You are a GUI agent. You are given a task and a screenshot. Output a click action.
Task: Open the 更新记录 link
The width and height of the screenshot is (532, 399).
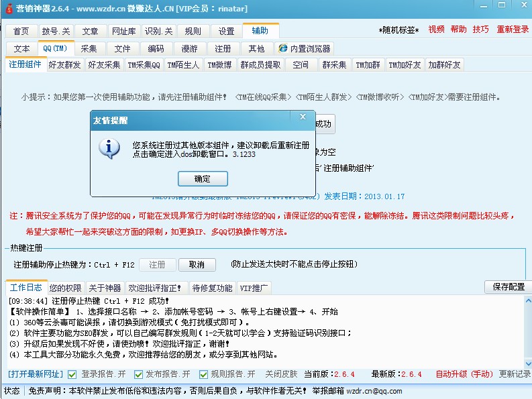(x=515, y=374)
